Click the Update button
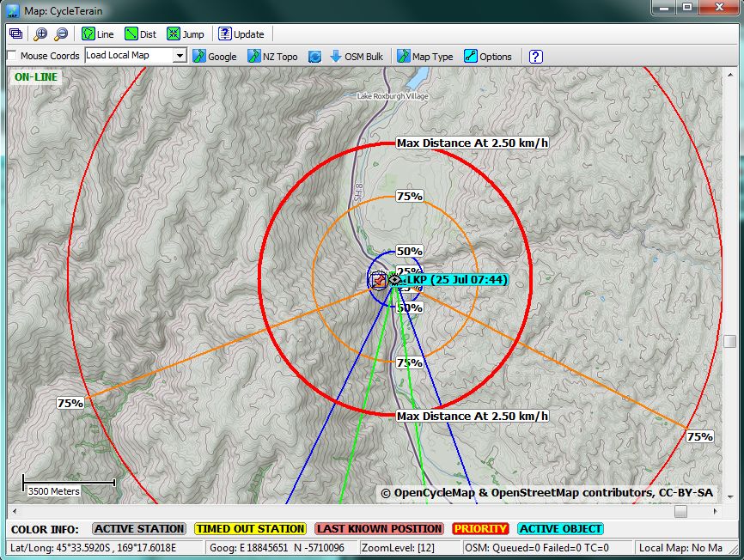The width and height of the screenshot is (744, 560). tap(241, 34)
